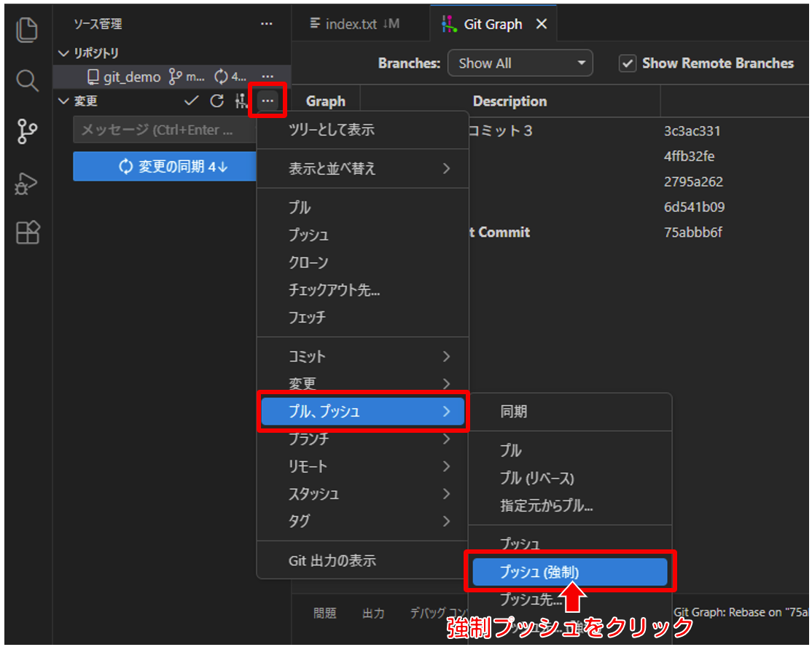Click the 変更の同期 button
812x647 pixels.
pos(165,167)
